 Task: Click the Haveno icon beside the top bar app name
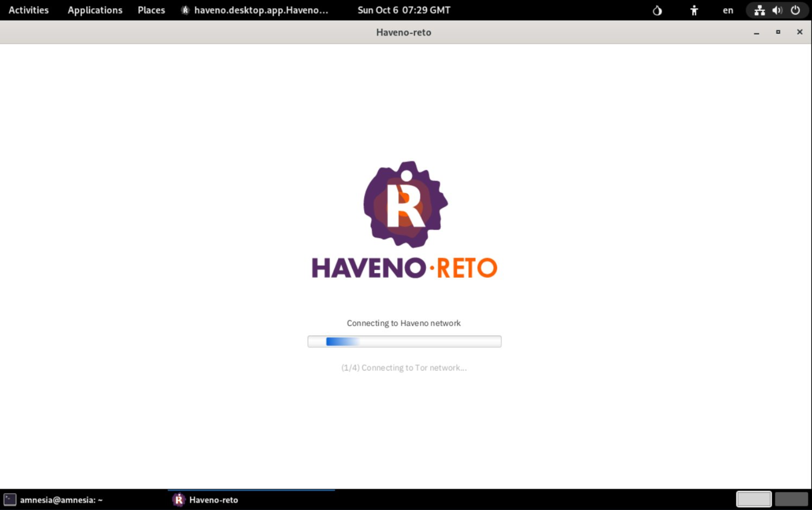[x=185, y=10]
